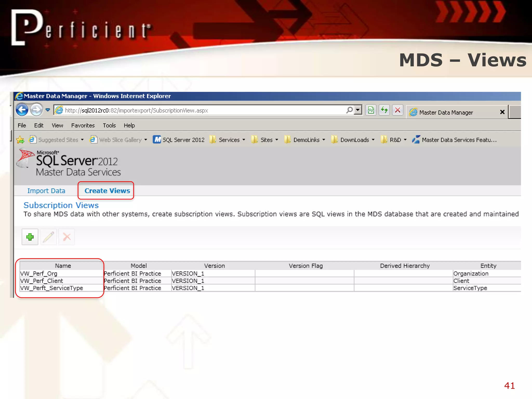Expand DownLoads folder dropdown arrow
Image resolution: width=532 pixels, height=399 pixels.
373,140
